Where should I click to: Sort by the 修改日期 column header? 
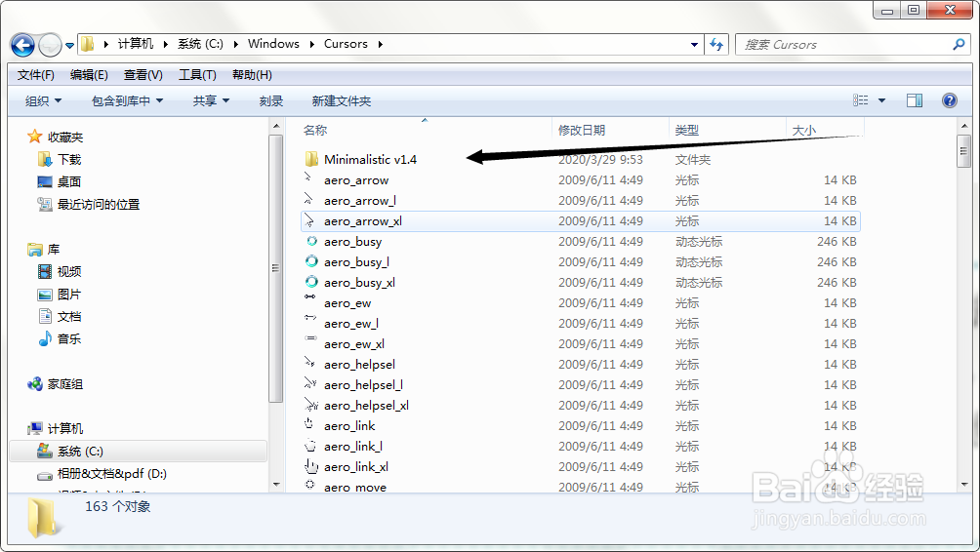pyautogui.click(x=581, y=130)
